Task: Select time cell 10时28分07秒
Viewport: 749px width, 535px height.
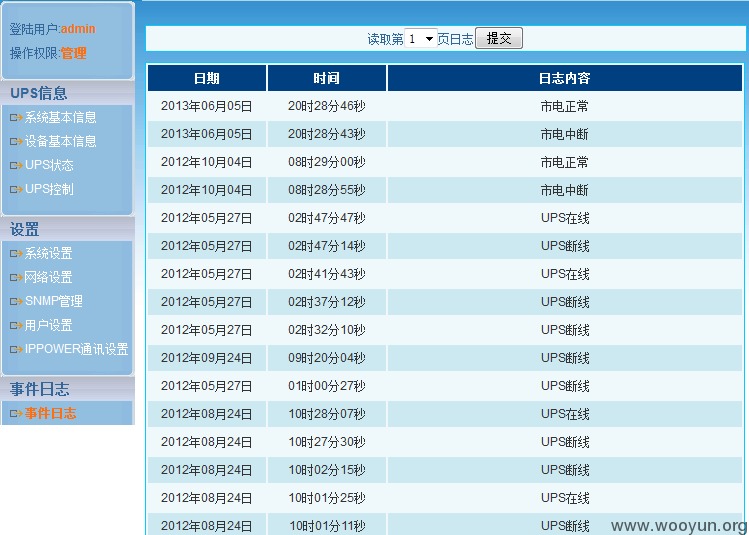Action: click(327, 414)
